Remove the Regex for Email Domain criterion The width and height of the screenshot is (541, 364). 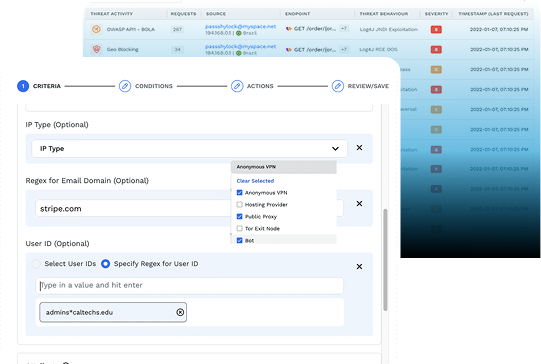coord(359,204)
